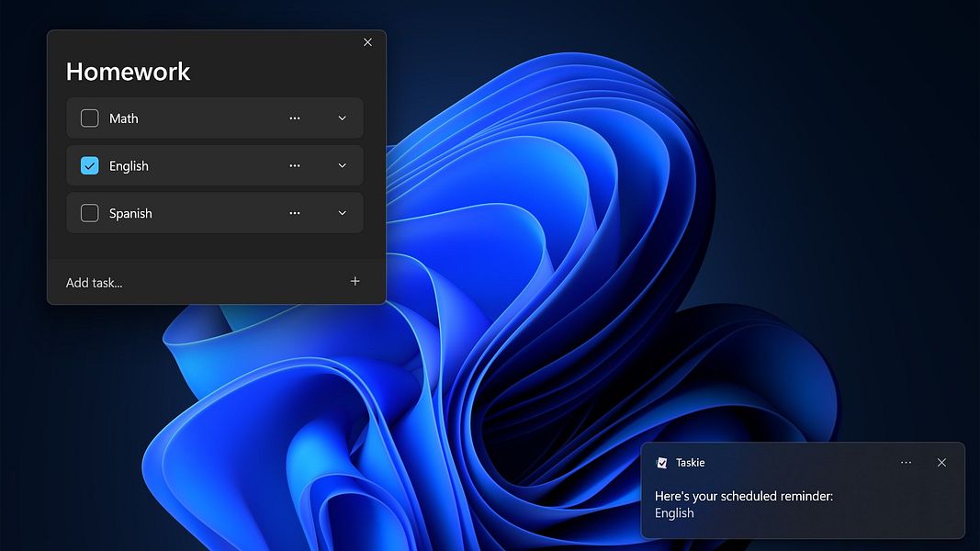Image resolution: width=980 pixels, height=551 pixels.
Task: Expand the English task chevron
Action: pyautogui.click(x=342, y=165)
